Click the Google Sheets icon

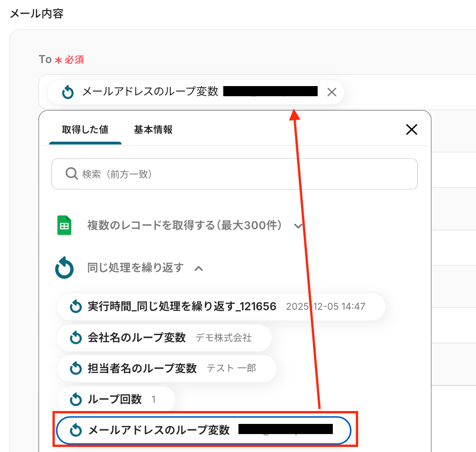click(x=64, y=226)
